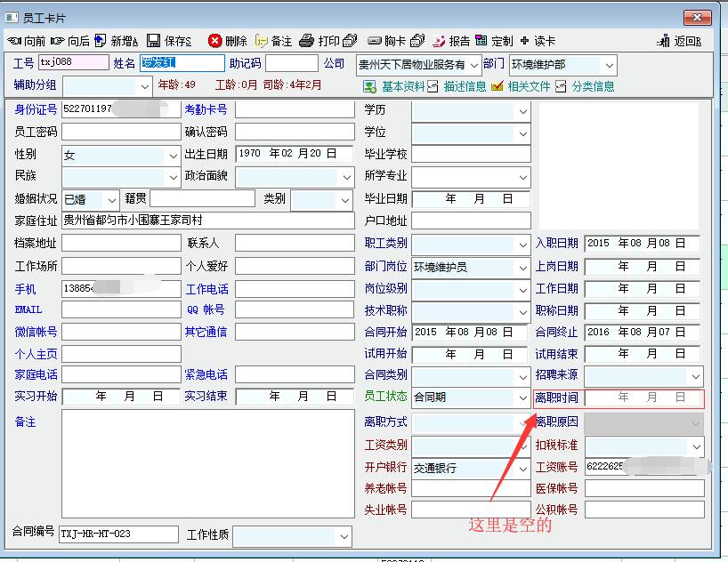728x562 pixels.
Task: Go to the previous record (向前)
Action: (x=27, y=41)
